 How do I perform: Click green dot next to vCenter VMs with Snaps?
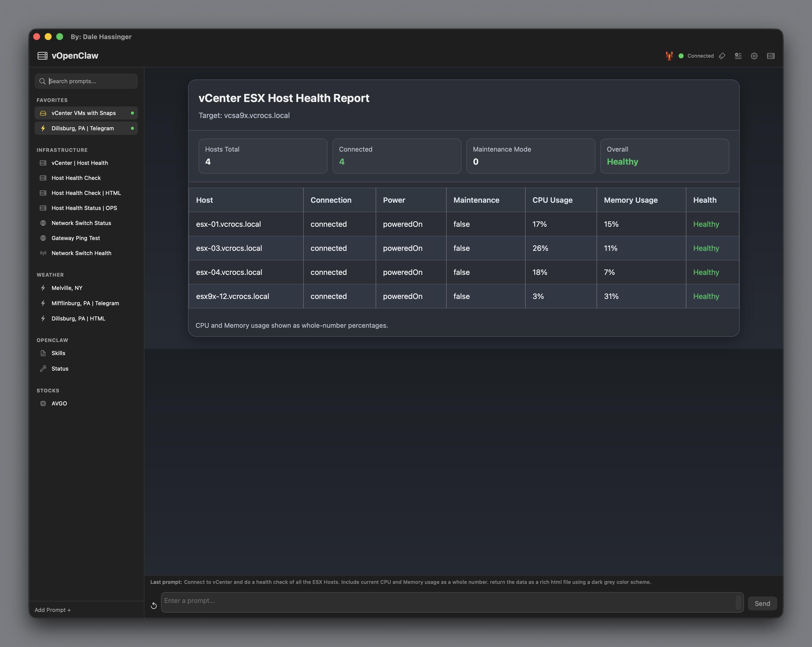(x=132, y=113)
